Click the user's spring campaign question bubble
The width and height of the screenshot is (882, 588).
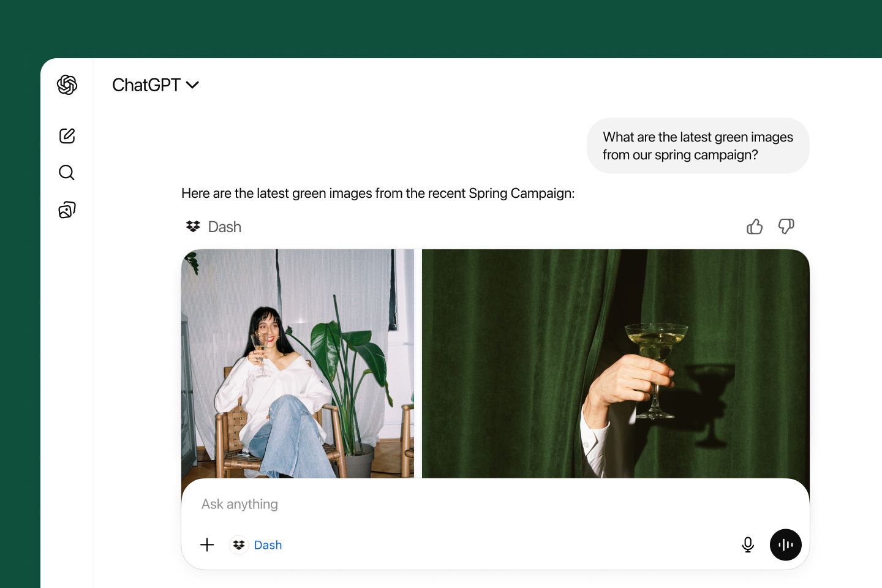(698, 146)
